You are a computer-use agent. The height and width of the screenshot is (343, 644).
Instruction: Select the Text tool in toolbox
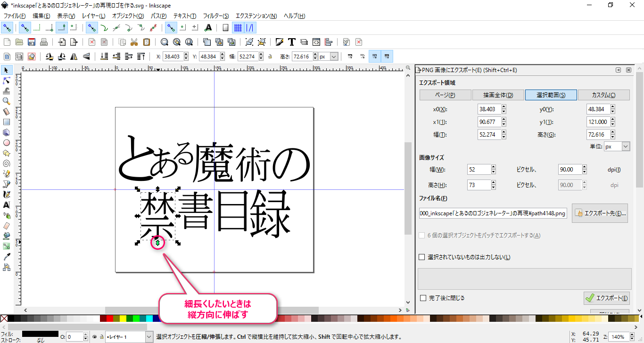point(7,205)
